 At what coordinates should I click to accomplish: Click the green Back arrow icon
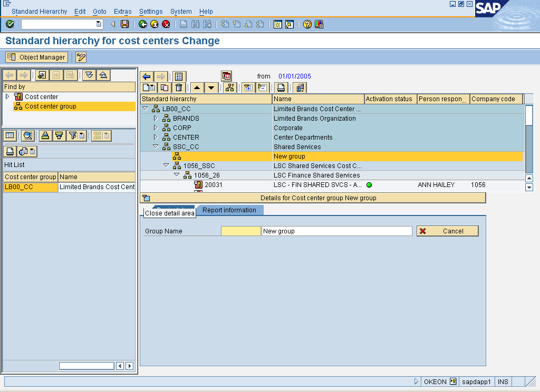coord(142,24)
